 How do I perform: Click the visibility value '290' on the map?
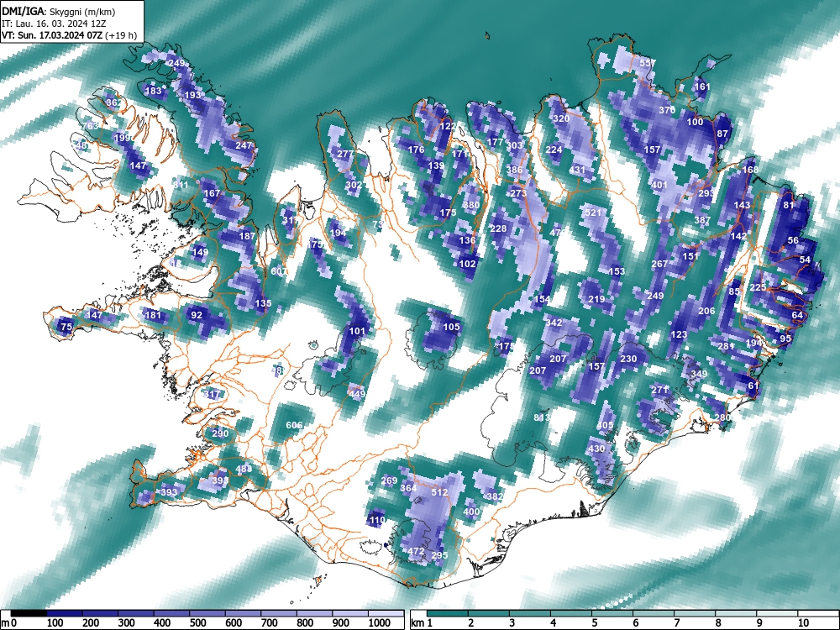[220, 433]
